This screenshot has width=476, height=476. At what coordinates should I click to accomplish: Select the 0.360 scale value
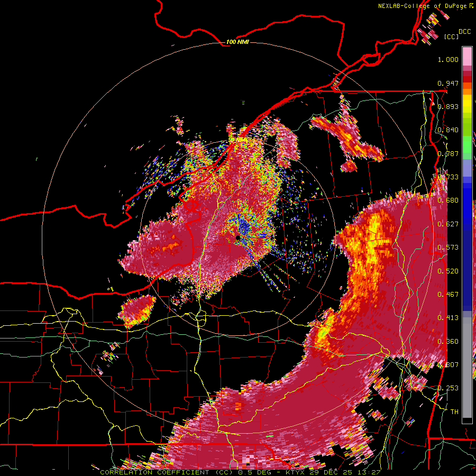coord(448,342)
